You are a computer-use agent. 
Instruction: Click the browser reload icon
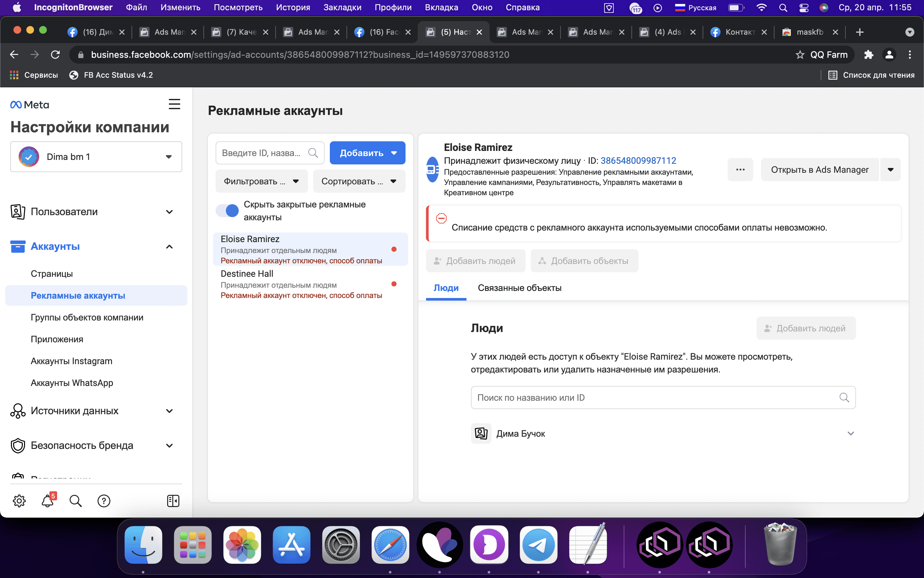56,55
